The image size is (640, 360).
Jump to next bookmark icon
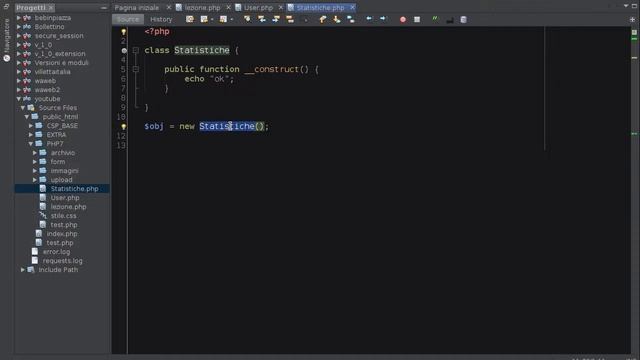click(337, 19)
